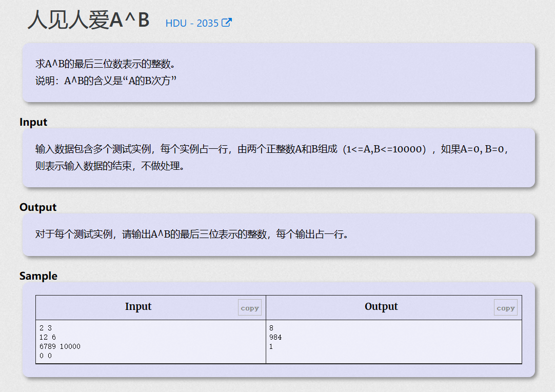This screenshot has height=392, width=555.
Task: Open the HDU - 2035 problem link
Action: (198, 23)
